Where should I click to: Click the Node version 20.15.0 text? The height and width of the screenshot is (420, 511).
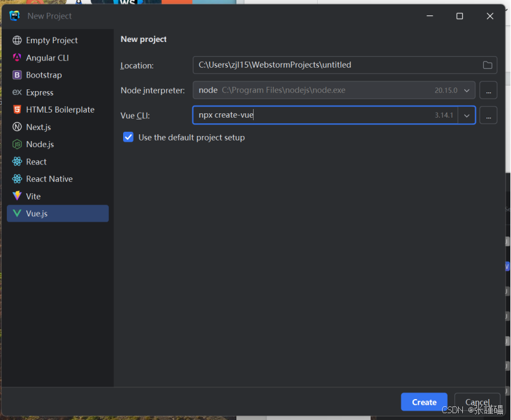(446, 91)
